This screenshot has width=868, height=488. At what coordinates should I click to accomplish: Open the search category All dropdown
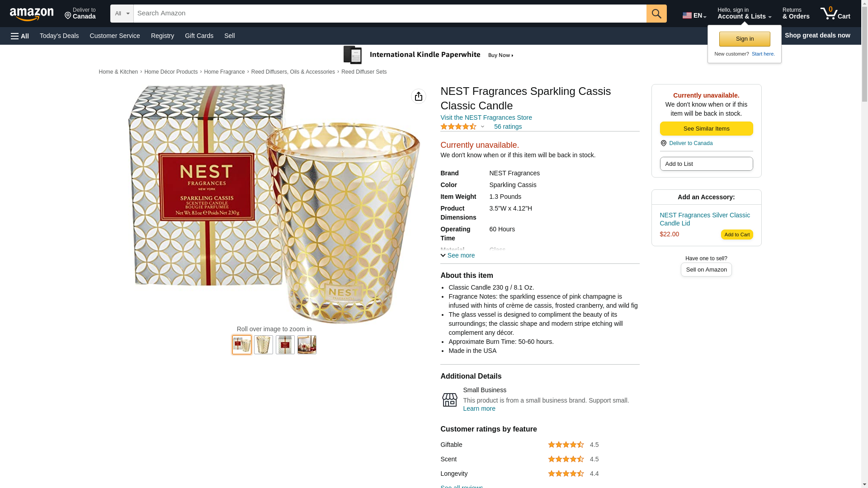click(x=122, y=14)
